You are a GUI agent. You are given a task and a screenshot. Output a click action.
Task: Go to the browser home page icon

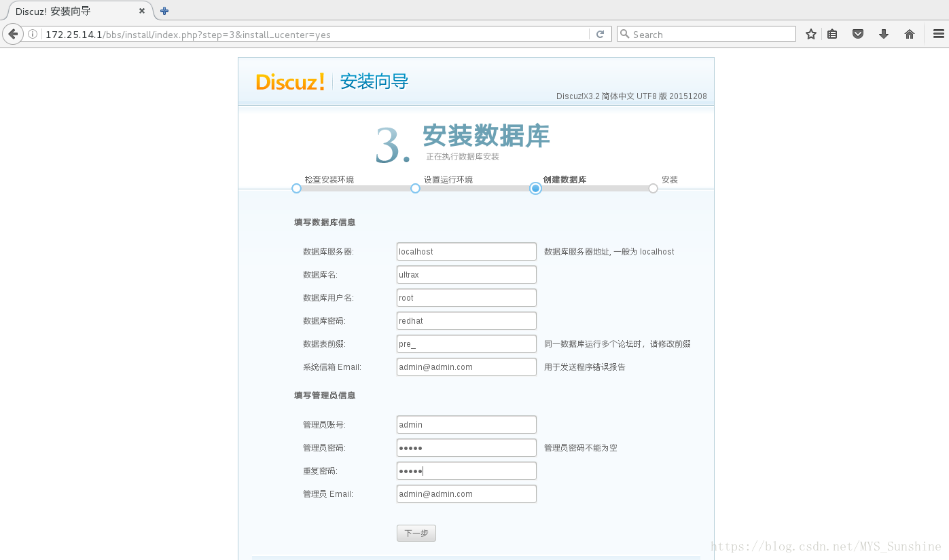pyautogui.click(x=910, y=34)
